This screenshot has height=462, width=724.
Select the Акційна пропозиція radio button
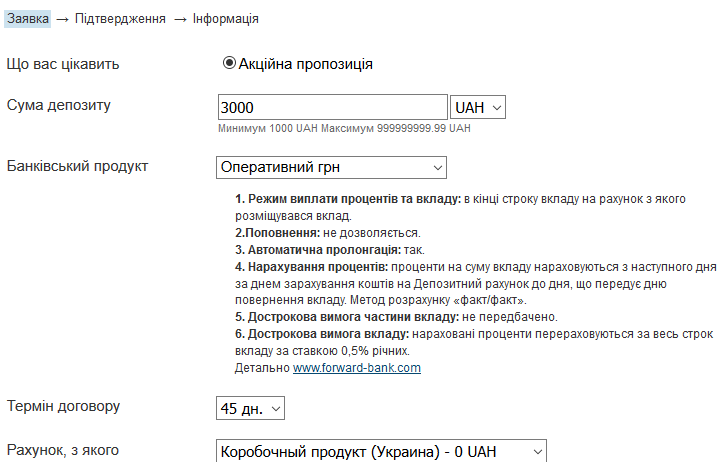click(229, 63)
